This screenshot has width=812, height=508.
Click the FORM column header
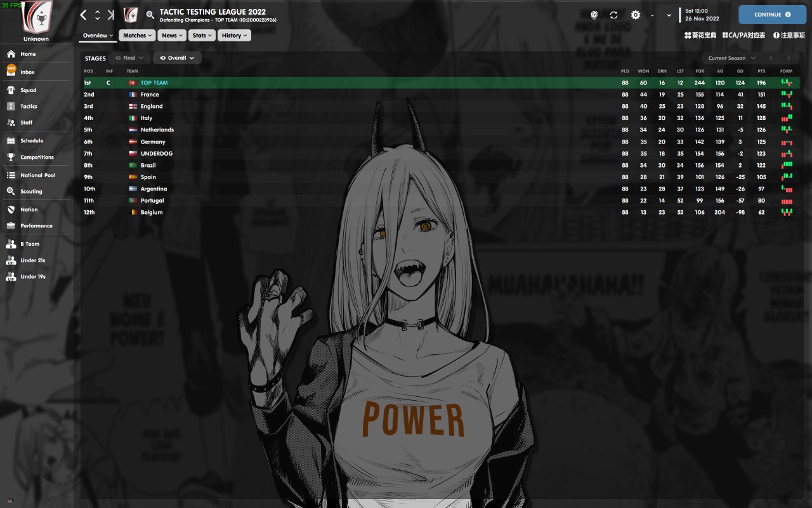click(787, 71)
